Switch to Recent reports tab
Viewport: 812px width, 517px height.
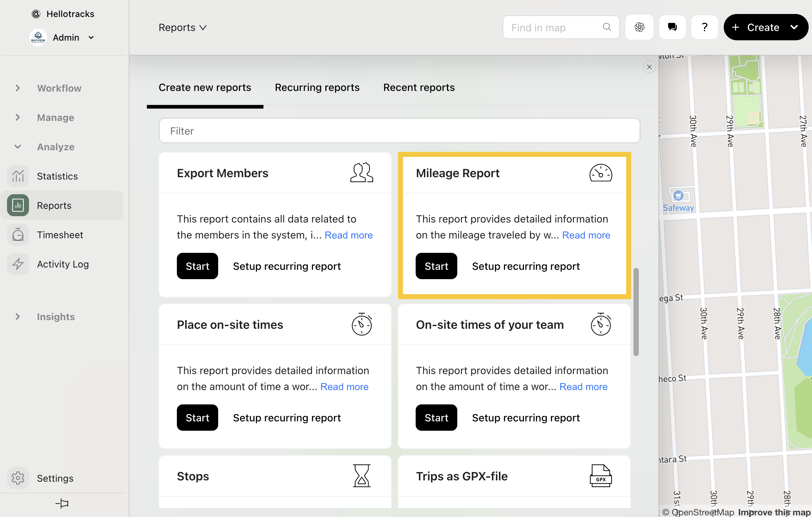pyautogui.click(x=419, y=87)
